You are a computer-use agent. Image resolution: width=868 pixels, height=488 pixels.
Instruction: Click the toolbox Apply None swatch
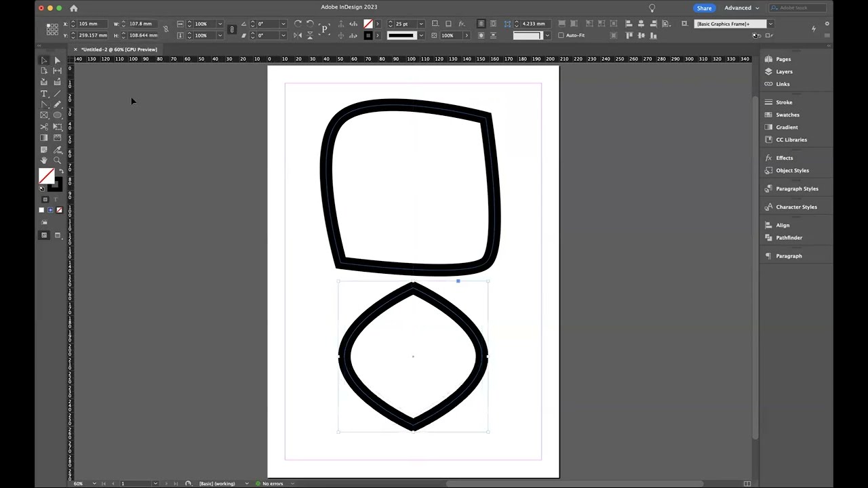pos(59,210)
